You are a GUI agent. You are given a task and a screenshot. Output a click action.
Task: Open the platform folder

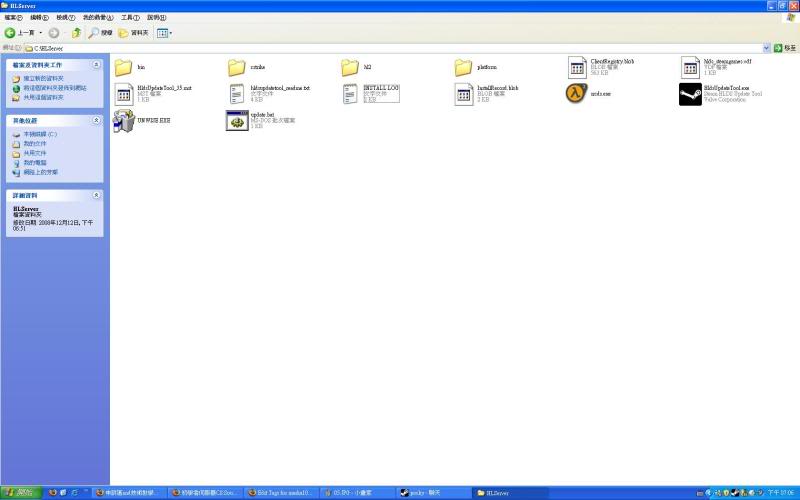coord(463,68)
